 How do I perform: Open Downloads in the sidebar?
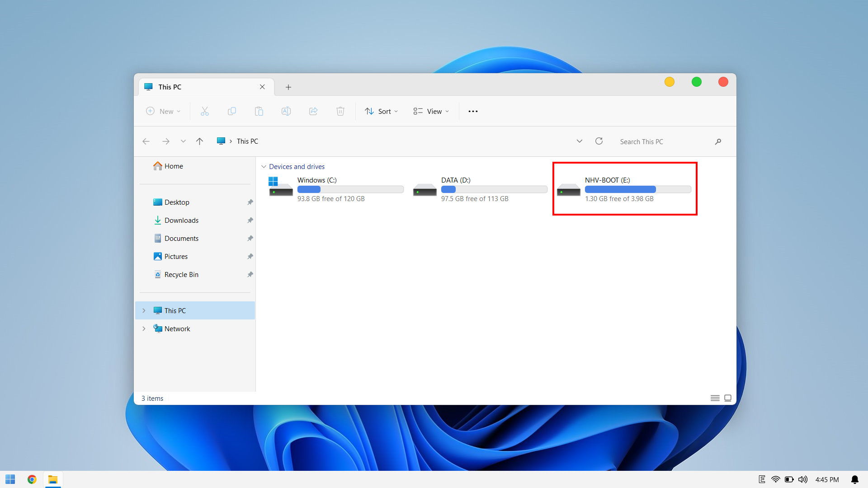coord(181,220)
